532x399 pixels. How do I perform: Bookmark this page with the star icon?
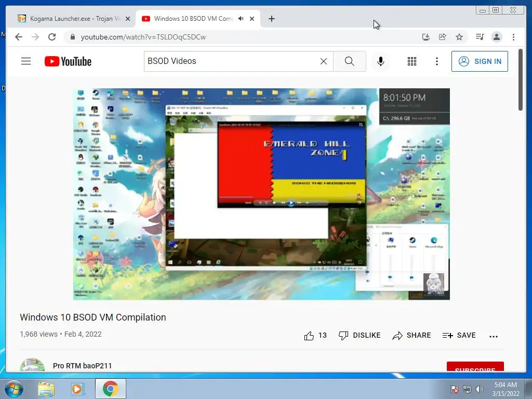(x=459, y=37)
